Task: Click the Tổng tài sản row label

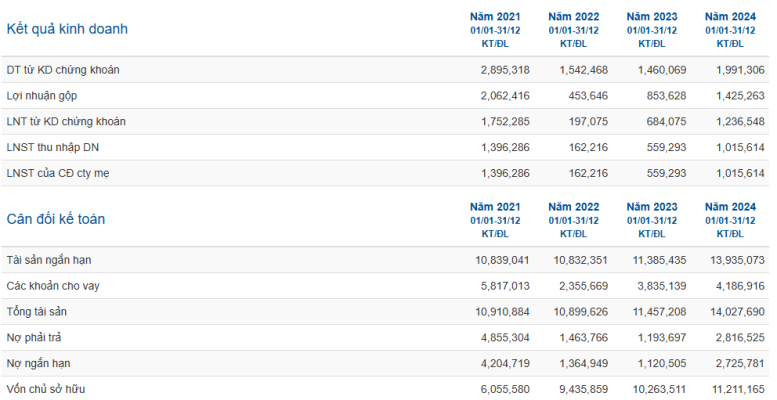Action: tap(37, 312)
